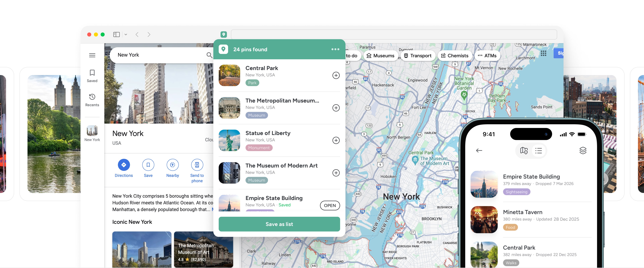Click the Send to phone icon

pyautogui.click(x=197, y=165)
